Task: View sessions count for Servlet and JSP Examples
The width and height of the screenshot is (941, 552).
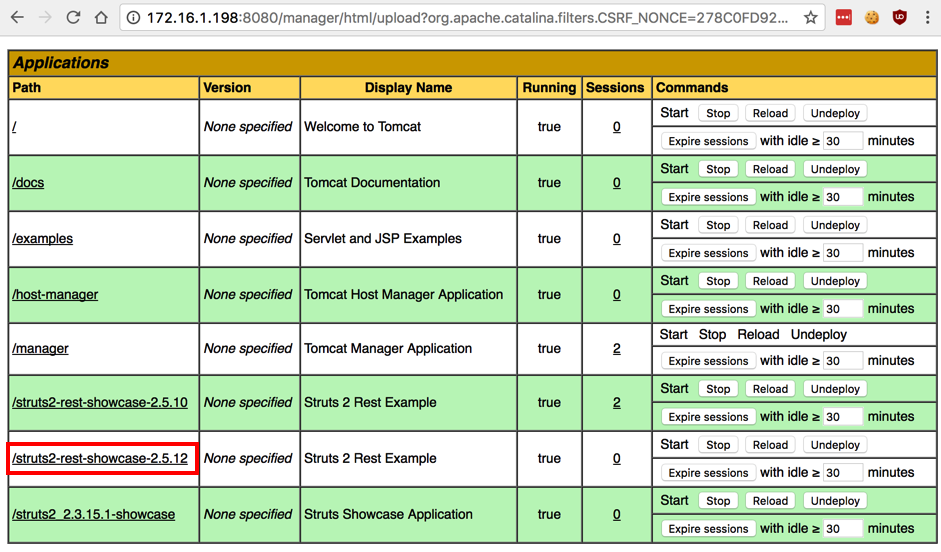Action: pos(616,238)
